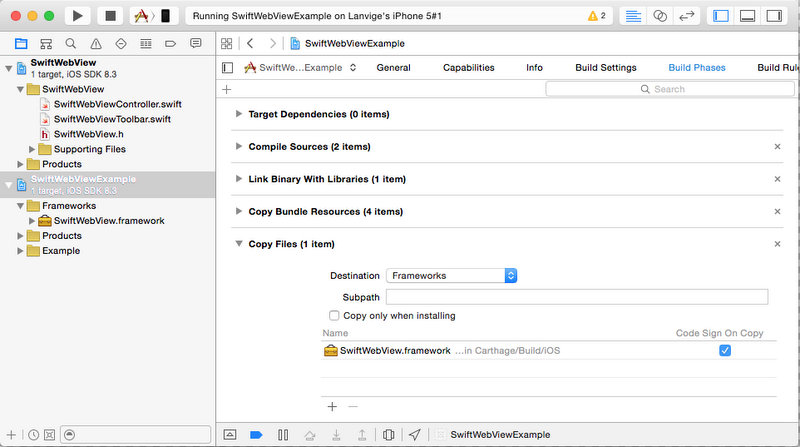800x447 pixels.
Task: Expand Copy Bundle Resources section
Action: point(238,211)
